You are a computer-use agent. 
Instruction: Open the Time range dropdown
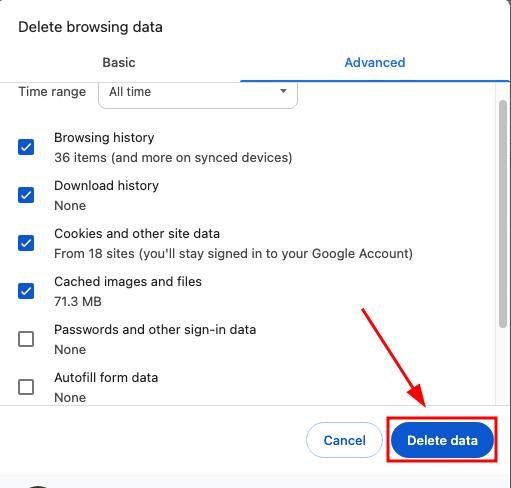198,95
